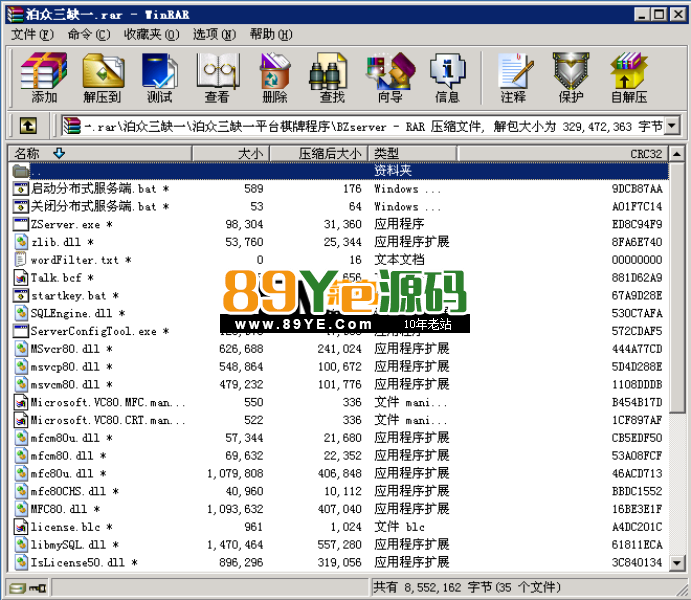Screen dimensions: 691x600
Task: Sort by CRC32 column header
Action: tap(563, 153)
